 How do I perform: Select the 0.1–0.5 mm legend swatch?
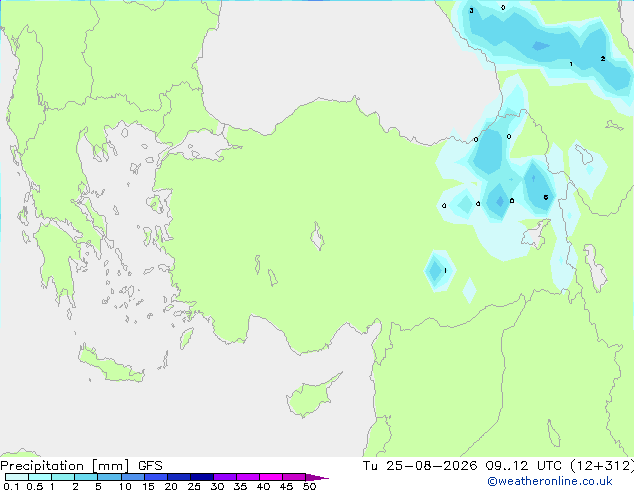17,477
